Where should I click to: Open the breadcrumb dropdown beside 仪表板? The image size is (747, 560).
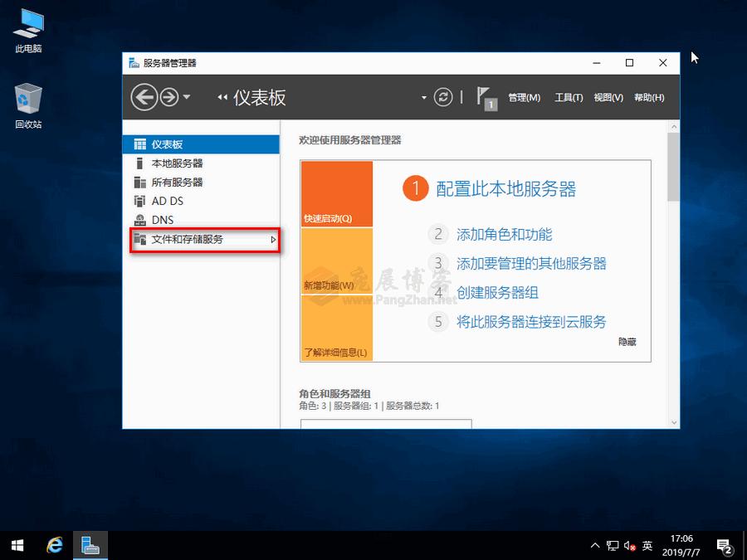click(x=423, y=97)
